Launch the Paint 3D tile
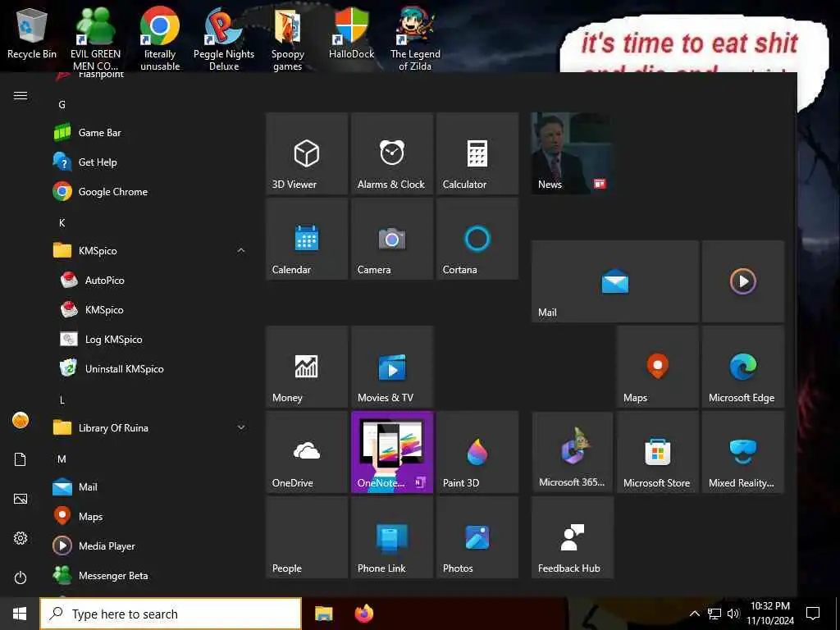The image size is (840, 630). (477, 452)
